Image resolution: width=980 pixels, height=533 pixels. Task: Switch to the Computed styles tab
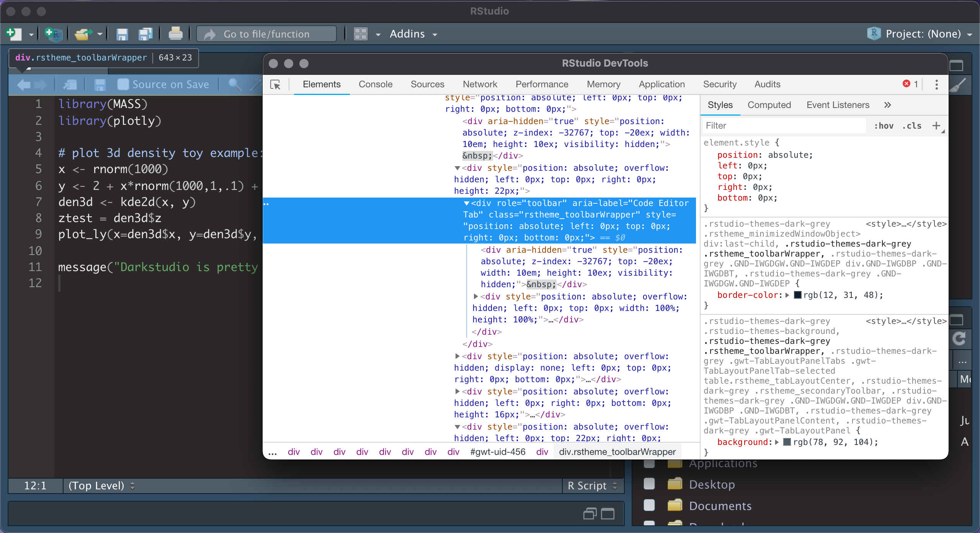pyautogui.click(x=769, y=105)
